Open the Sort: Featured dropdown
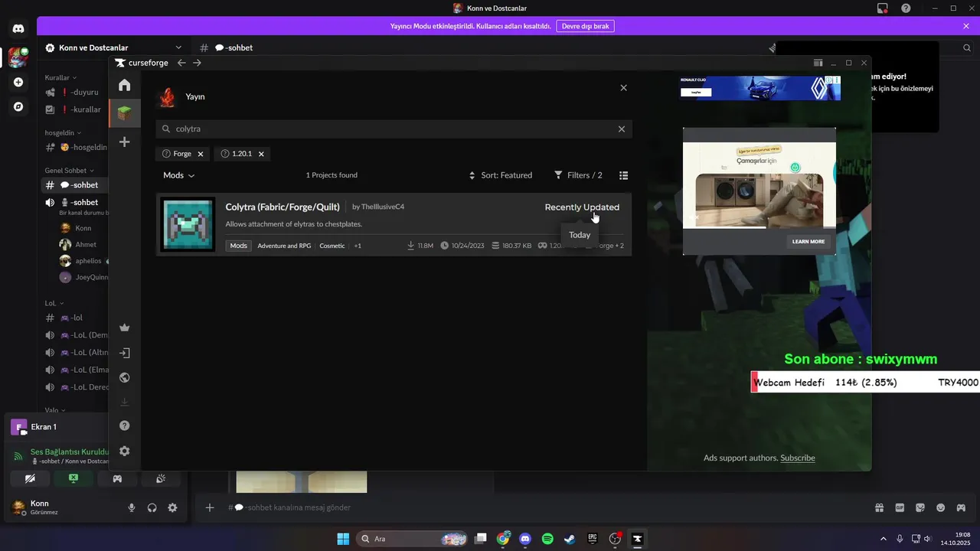The image size is (980, 551). point(501,175)
